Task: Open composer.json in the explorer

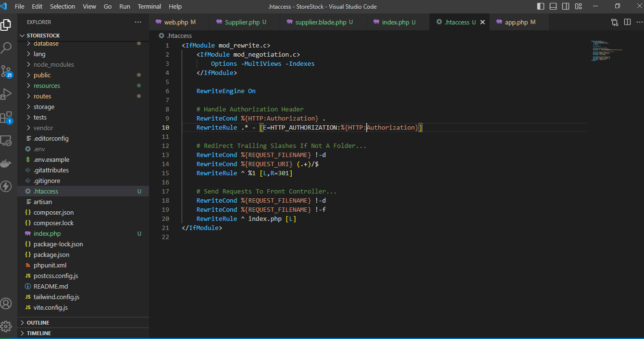Action: 53,212
